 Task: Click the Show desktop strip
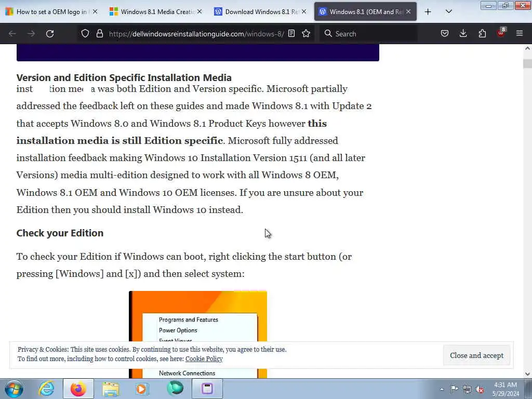[x=528, y=389]
